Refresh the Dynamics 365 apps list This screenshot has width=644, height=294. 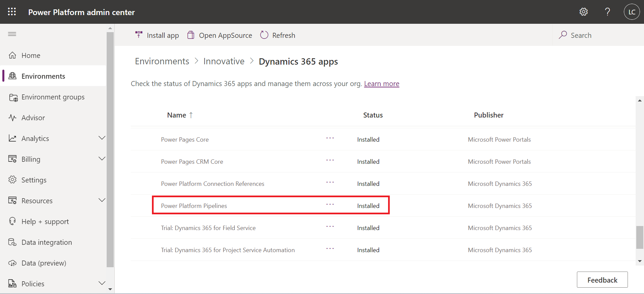278,35
